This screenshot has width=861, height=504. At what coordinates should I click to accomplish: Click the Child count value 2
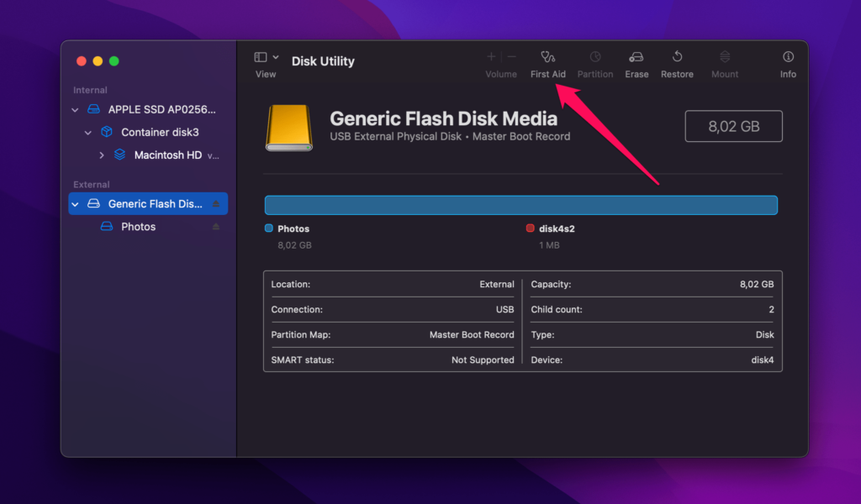pos(771,309)
